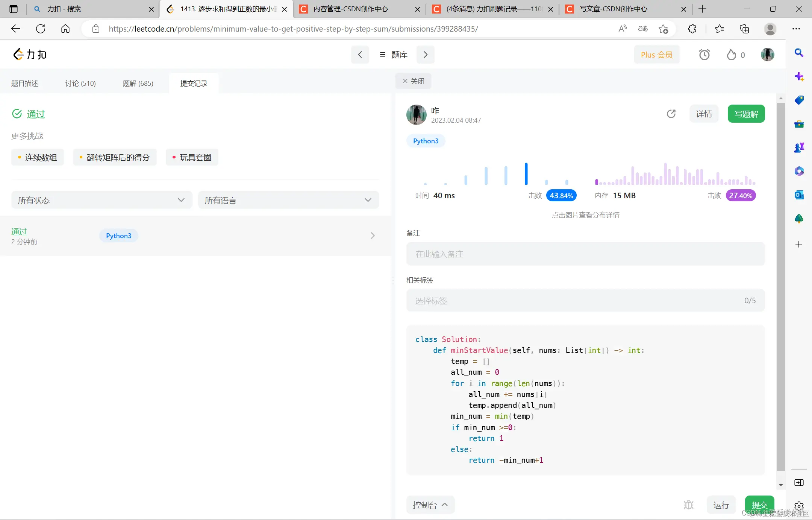Click the refresh submission icon beside 详情
This screenshot has width=812, height=520.
coord(671,114)
